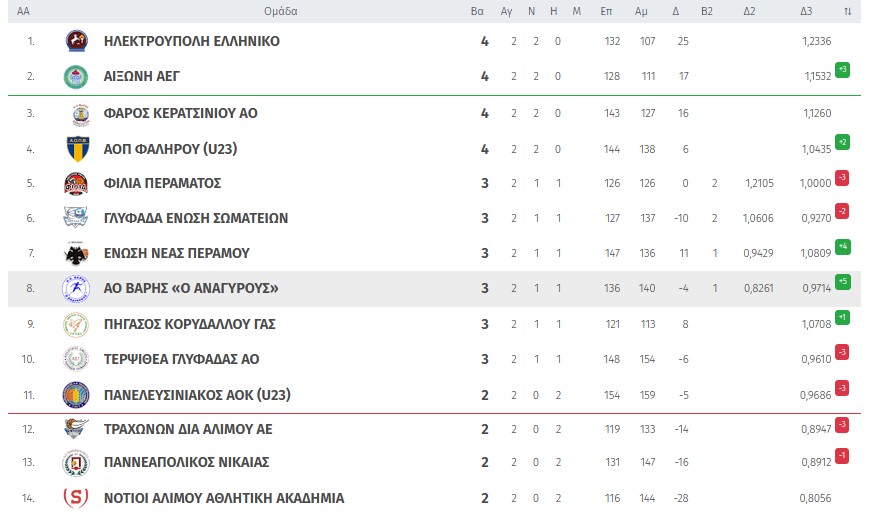Click the ΕΝΩΣΗ ΝΕΑΣ ΠΕΡΑΜΟΥ eagle emblem
The image size is (871, 512).
pos(76,253)
